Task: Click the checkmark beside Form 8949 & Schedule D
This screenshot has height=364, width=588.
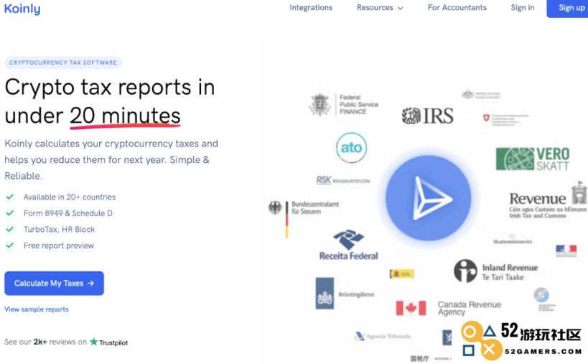Action: pyautogui.click(x=10, y=213)
